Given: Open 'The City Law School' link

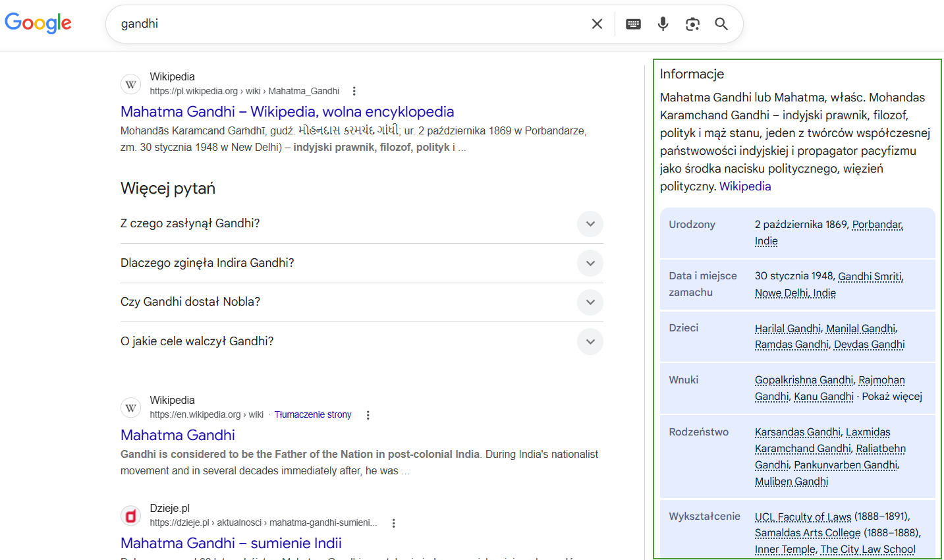Looking at the screenshot, I should 868,549.
